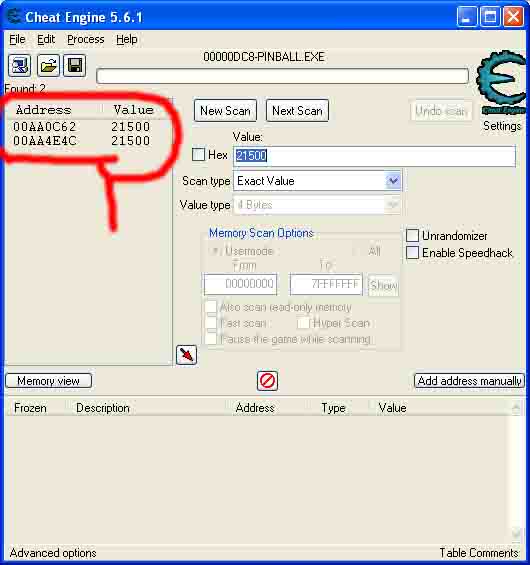
Task: Save the cheat table with floppy icon
Action: [75, 66]
